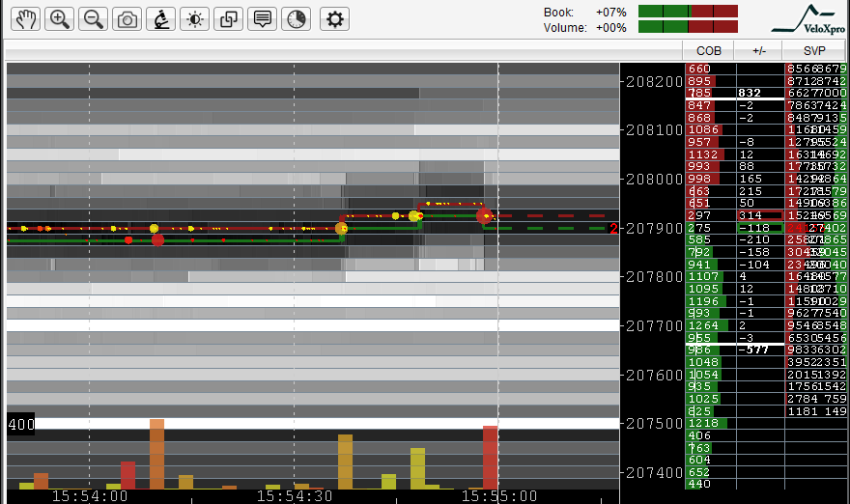The height and width of the screenshot is (504, 850).
Task: Open settings with the gear icon
Action: click(x=334, y=20)
